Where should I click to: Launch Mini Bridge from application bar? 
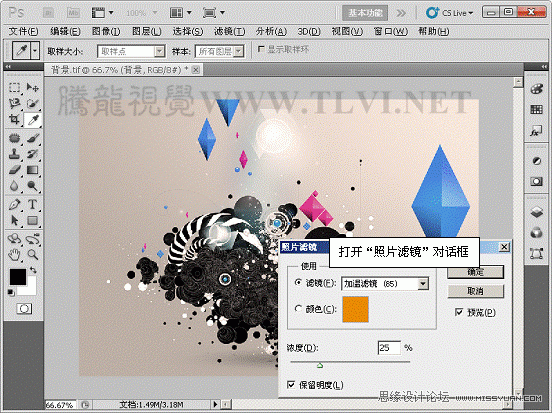coord(73,13)
